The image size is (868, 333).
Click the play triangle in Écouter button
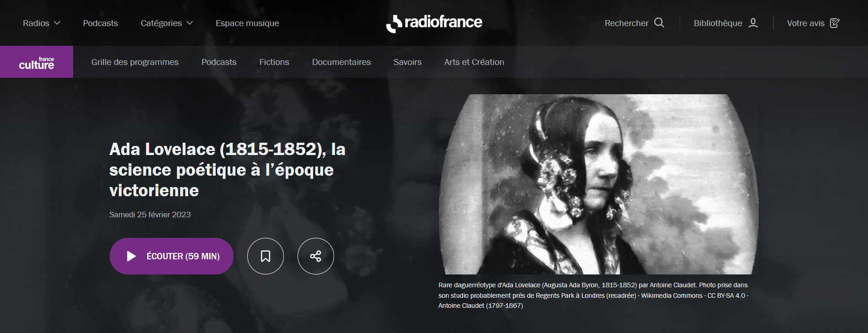[x=131, y=256]
